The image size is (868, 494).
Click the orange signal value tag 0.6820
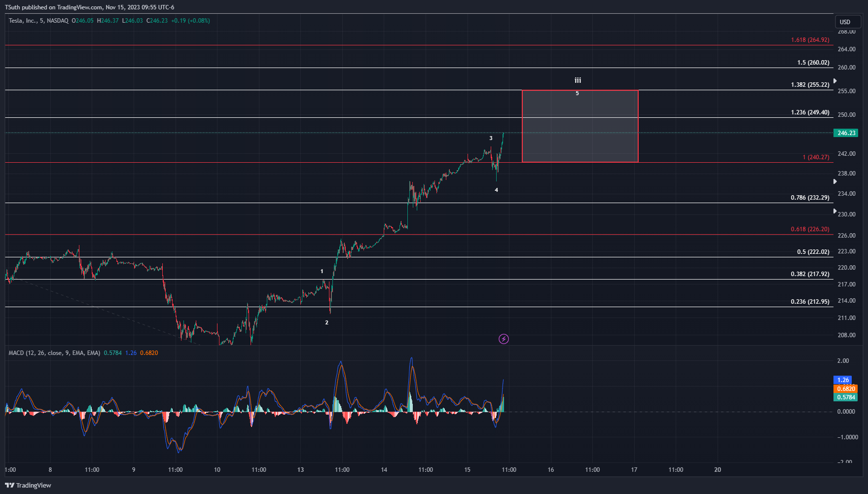click(x=846, y=389)
